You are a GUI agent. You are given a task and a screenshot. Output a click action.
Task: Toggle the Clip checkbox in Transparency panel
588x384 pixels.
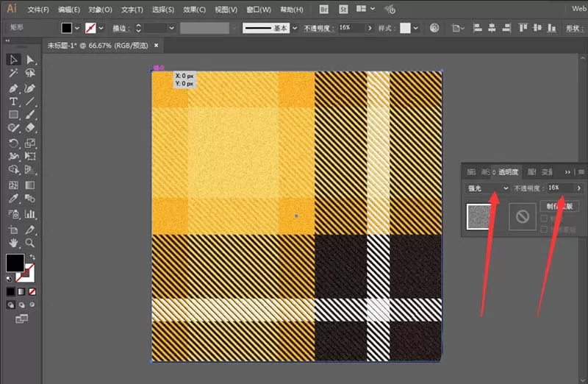pos(544,218)
